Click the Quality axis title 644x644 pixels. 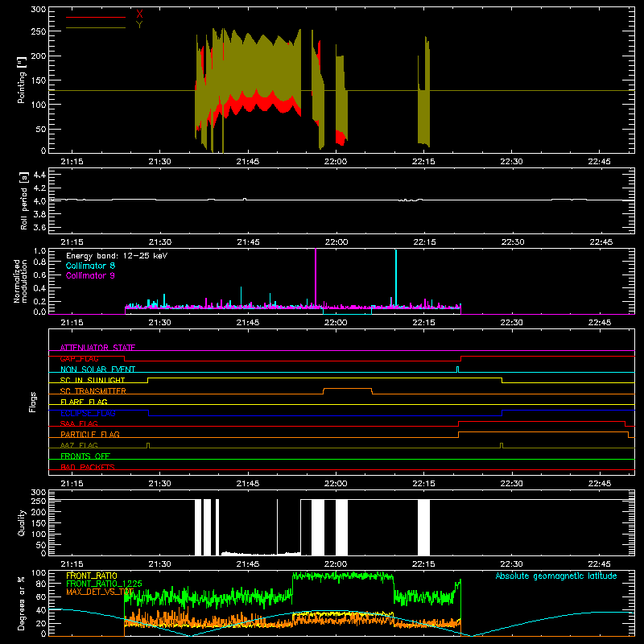(x=22, y=522)
